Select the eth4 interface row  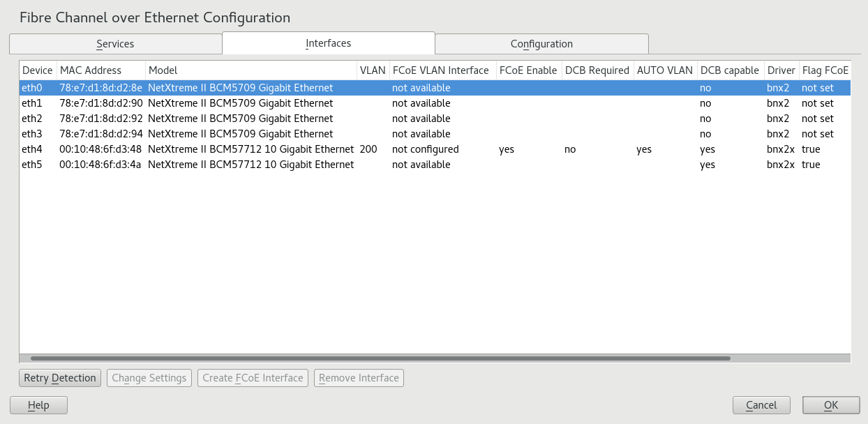[x=32, y=149]
